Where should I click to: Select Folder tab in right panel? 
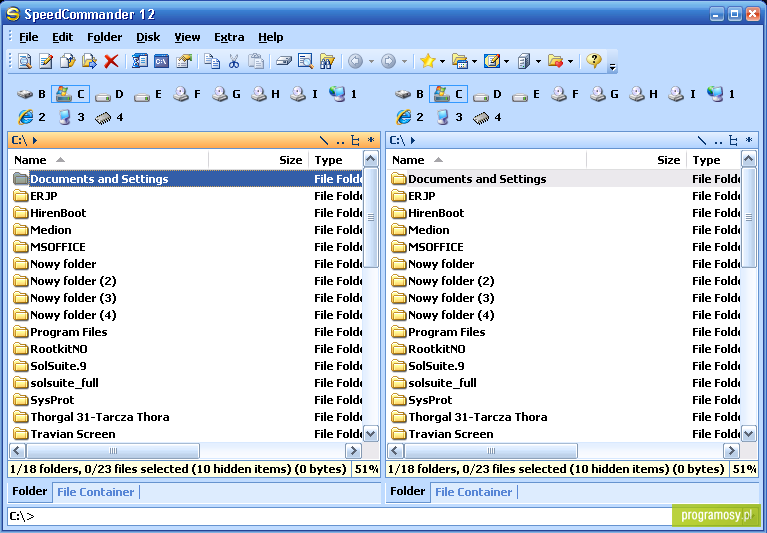[x=407, y=491]
